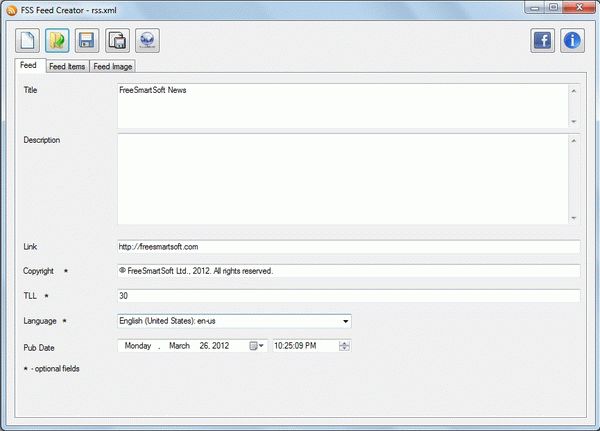Maximize the FSS Feed Creator window

click(x=553, y=8)
